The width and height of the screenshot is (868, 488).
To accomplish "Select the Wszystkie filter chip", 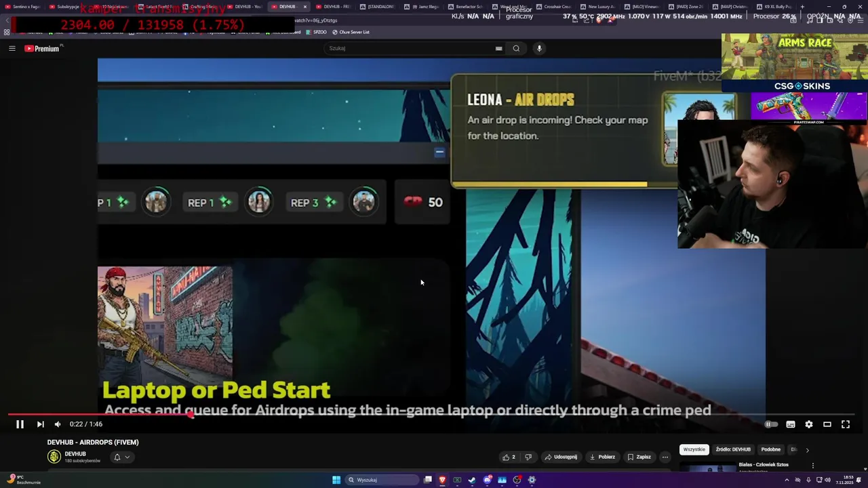I will point(694,449).
